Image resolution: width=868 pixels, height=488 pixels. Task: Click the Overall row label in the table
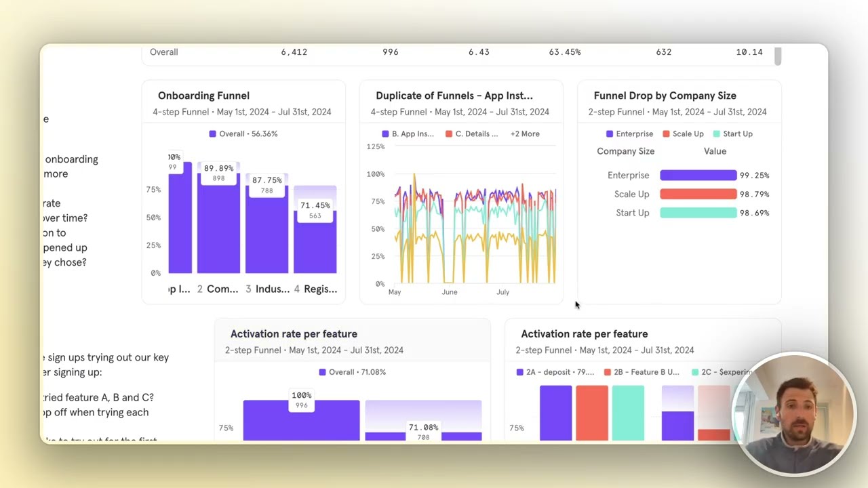(x=164, y=52)
